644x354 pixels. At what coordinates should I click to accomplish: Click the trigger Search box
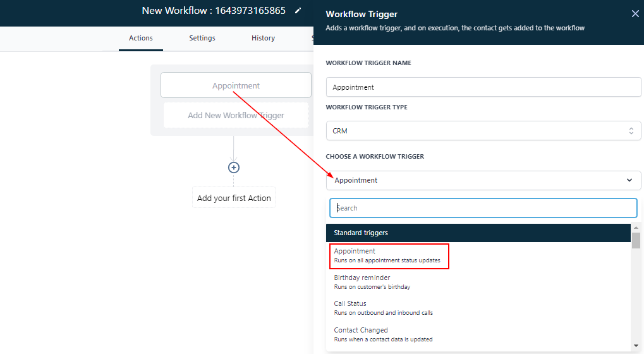[x=483, y=208]
